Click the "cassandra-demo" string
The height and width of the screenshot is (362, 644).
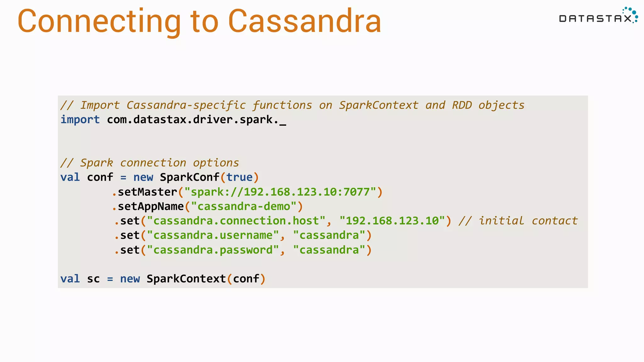tap(244, 206)
